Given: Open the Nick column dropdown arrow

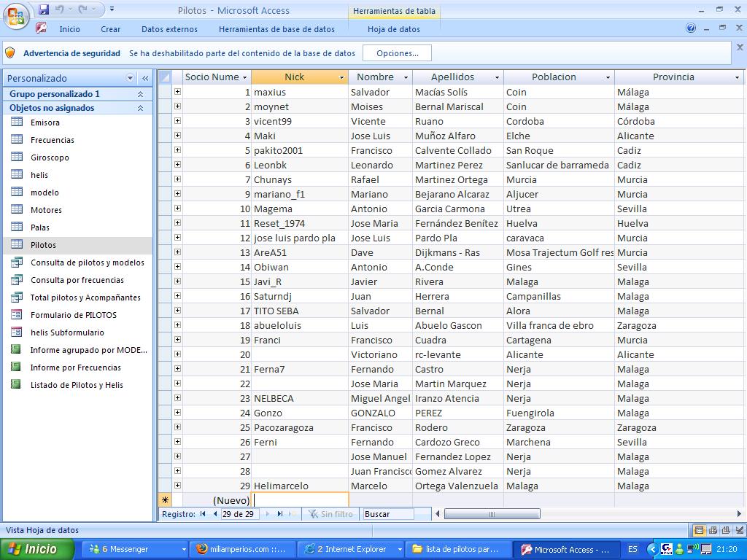Looking at the screenshot, I should [x=341, y=77].
